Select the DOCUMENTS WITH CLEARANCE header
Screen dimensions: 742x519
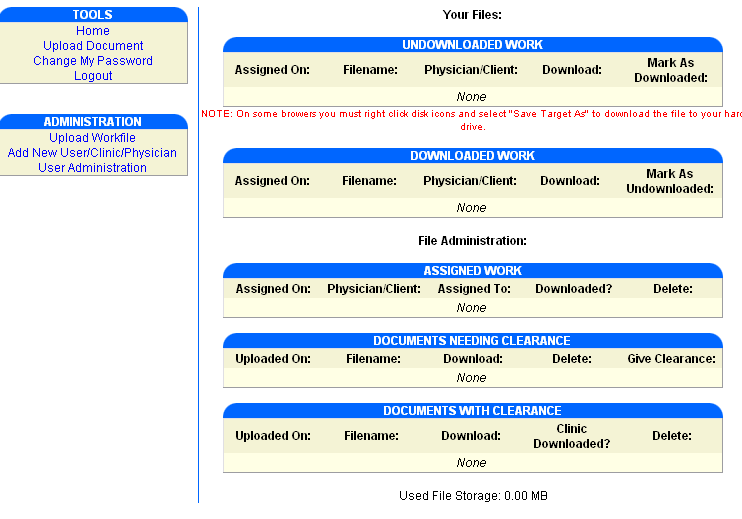[472, 411]
